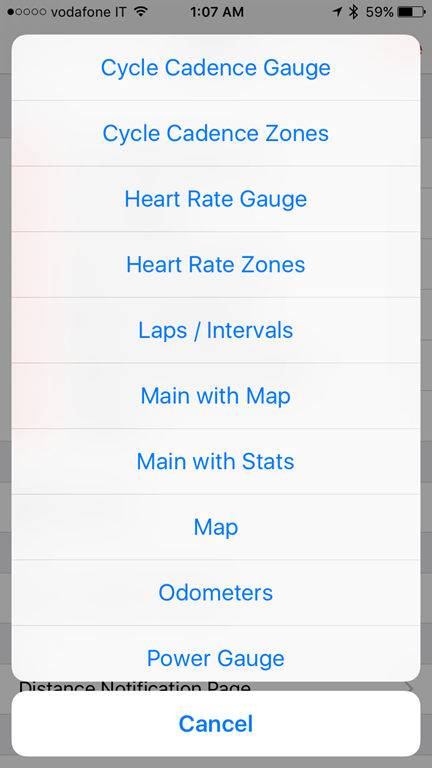Tap the 1:07 AM clock
Screen dimensions: 432x768
coord(216,12)
